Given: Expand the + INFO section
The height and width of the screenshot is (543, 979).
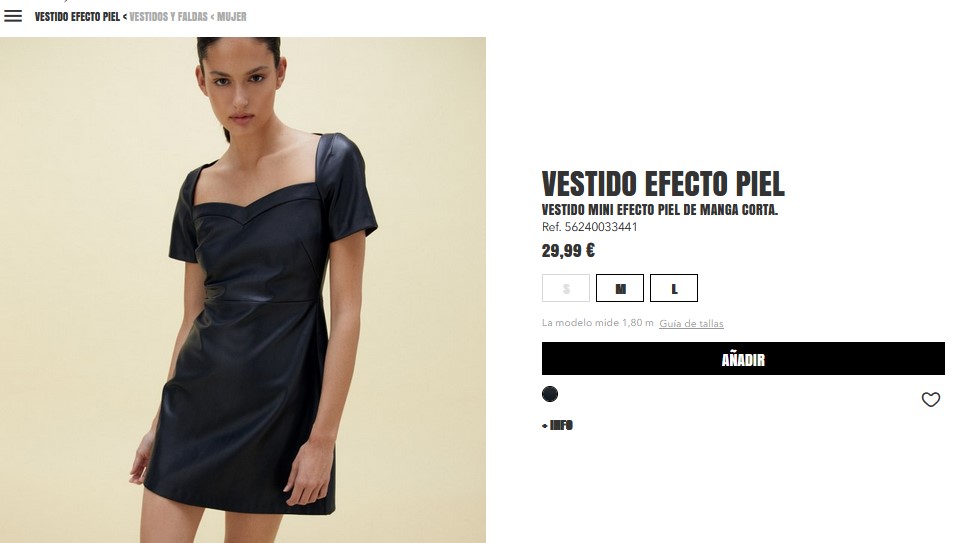Looking at the screenshot, I should 557,426.
